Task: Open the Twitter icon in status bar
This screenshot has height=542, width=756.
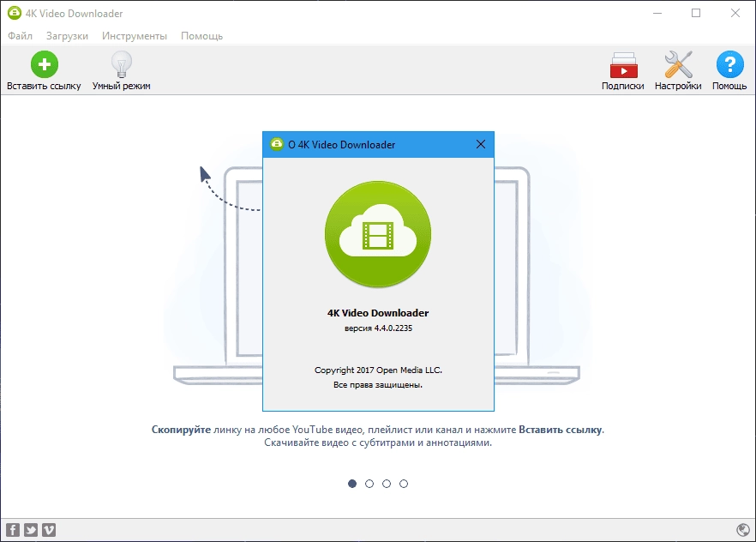Action: click(x=31, y=530)
